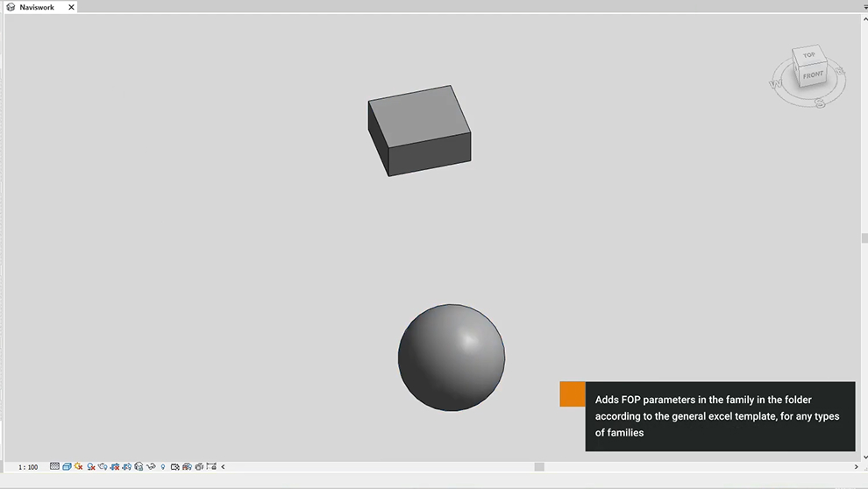Click the Temporary View Properties icon
Image resolution: width=868 pixels, height=489 pixels.
(x=175, y=467)
